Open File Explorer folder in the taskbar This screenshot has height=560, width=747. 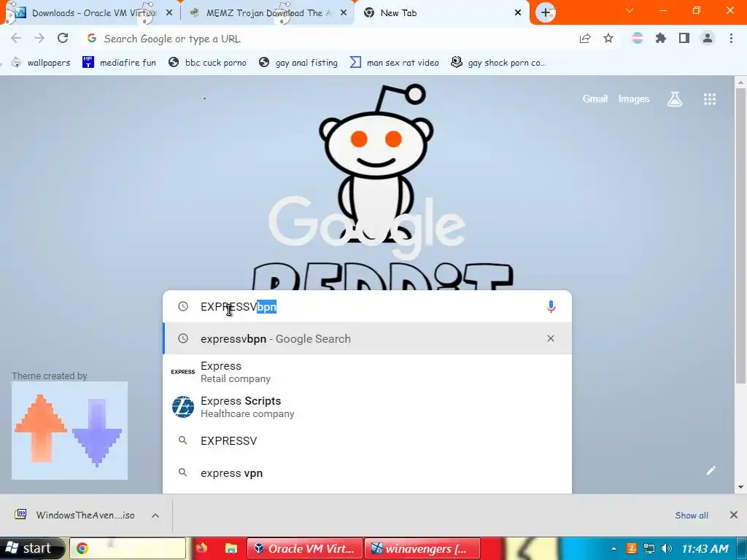[231, 548]
